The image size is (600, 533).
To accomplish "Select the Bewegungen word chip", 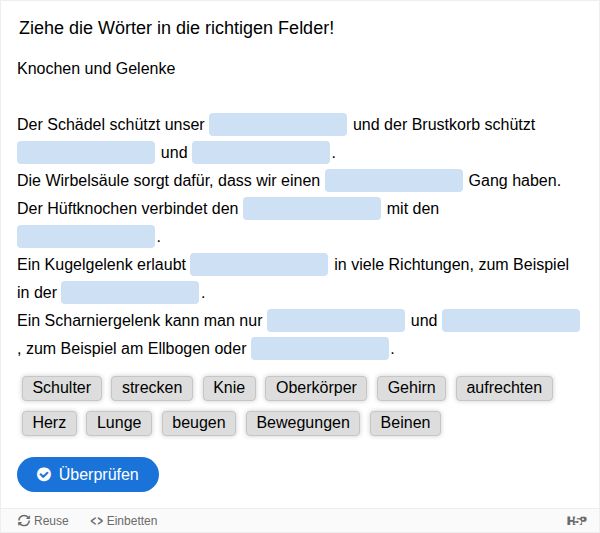I will [x=303, y=423].
